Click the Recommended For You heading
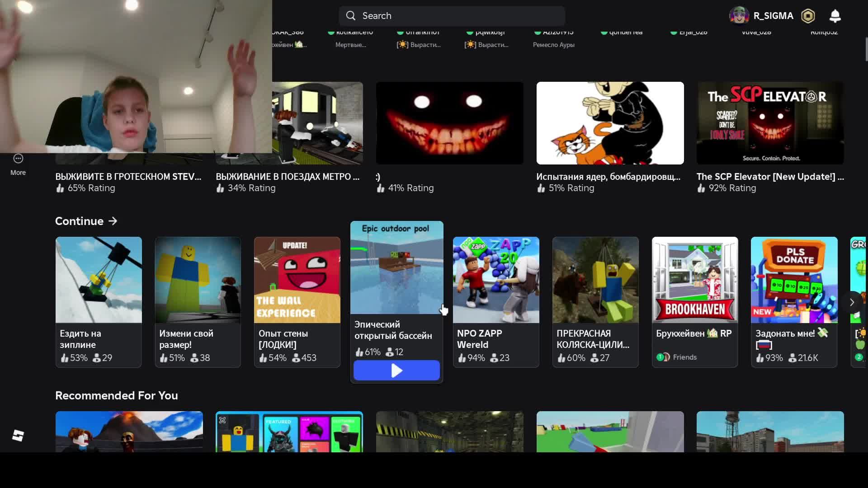This screenshot has height=488, width=868. click(117, 395)
